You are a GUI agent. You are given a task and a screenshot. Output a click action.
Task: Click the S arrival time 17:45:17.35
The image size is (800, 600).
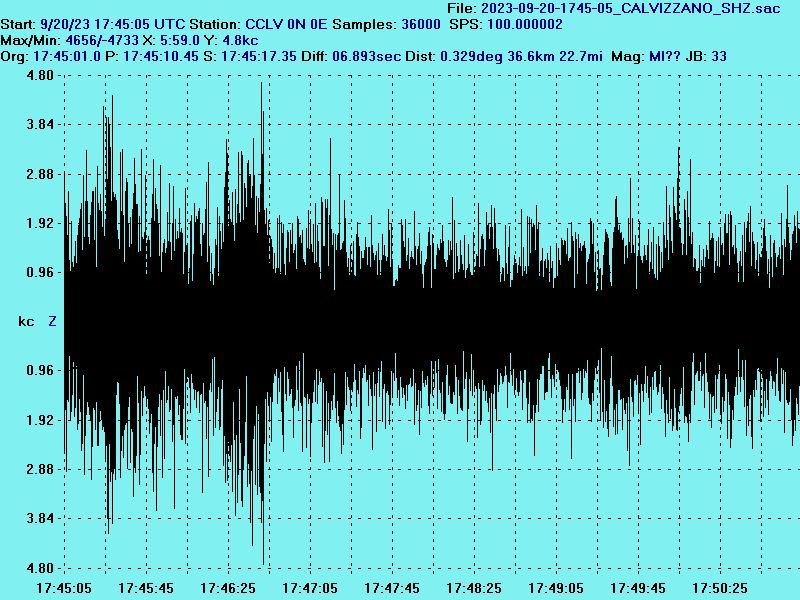click(x=259, y=56)
